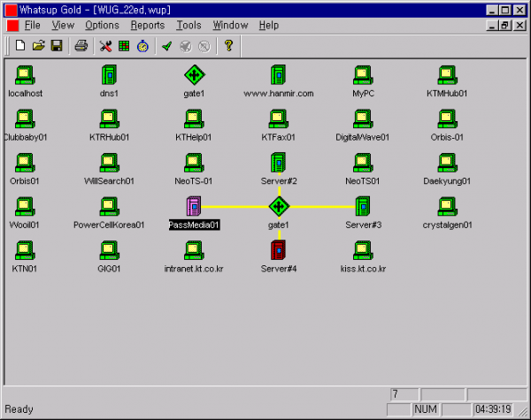531x420 pixels.
Task: Click the highlighted PassMedia01 label
Action: point(195,225)
